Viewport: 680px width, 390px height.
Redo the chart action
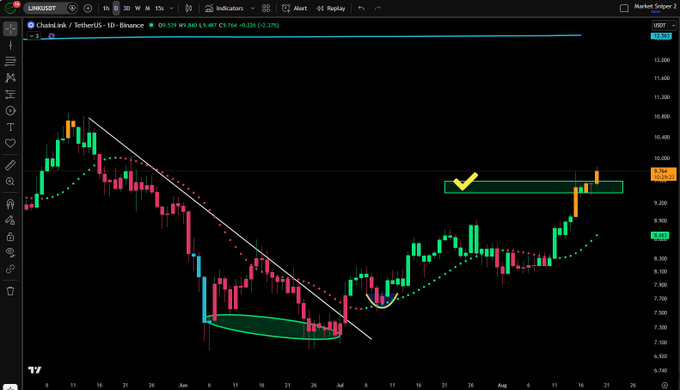tap(377, 8)
